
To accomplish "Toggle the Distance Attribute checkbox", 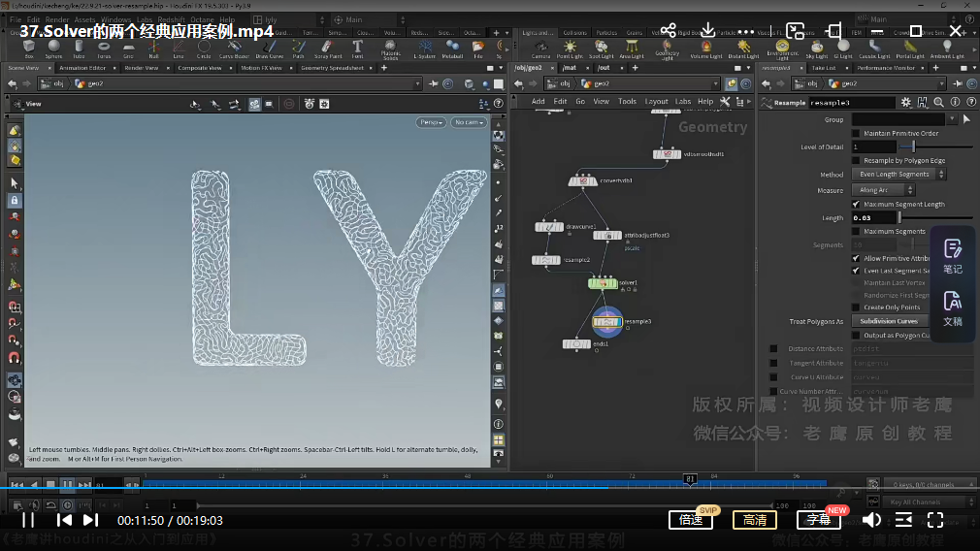I will coord(773,348).
